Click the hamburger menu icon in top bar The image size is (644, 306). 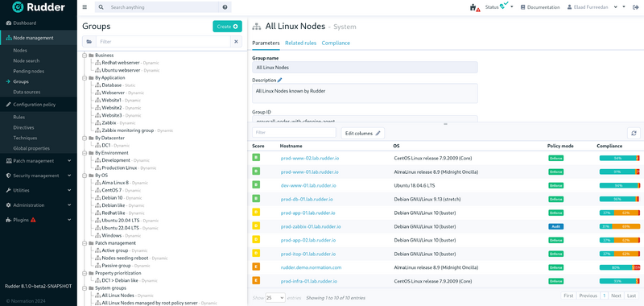pyautogui.click(x=85, y=7)
